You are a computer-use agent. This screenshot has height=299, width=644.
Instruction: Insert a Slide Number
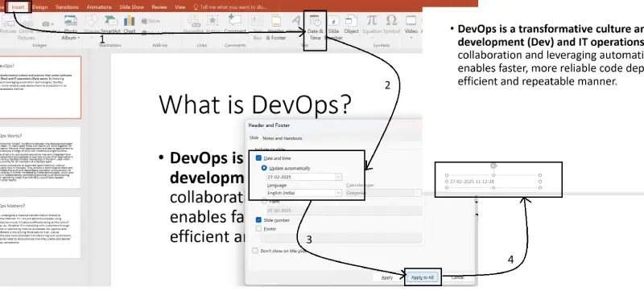[x=333, y=27]
